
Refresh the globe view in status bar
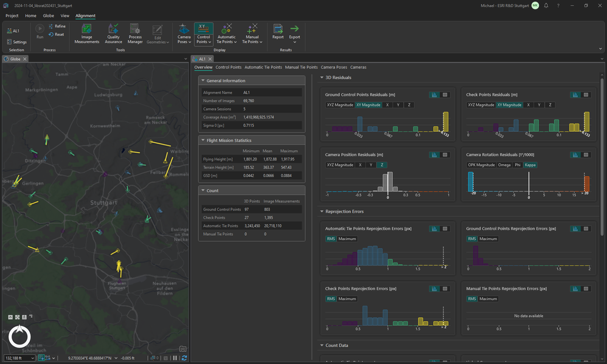(184, 358)
